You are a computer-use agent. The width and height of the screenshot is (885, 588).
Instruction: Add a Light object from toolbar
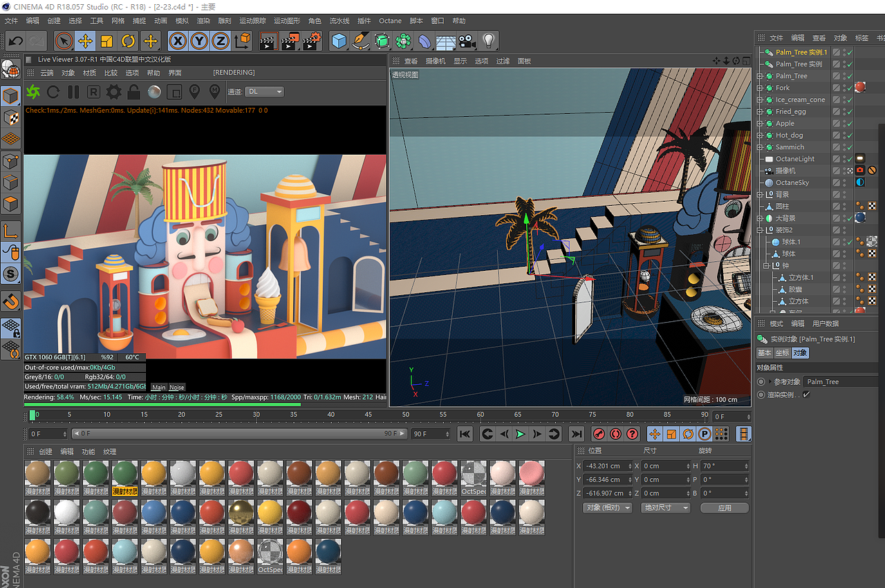[489, 41]
